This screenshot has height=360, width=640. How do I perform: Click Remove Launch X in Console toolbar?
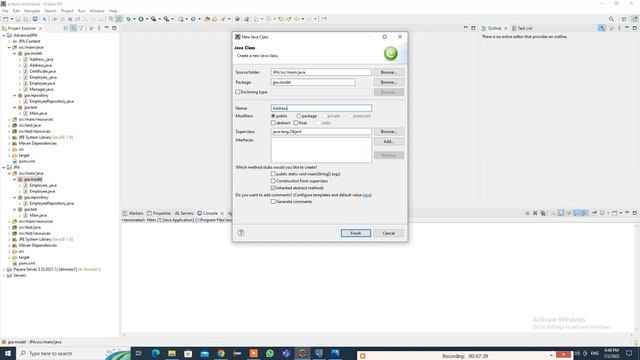(x=535, y=213)
